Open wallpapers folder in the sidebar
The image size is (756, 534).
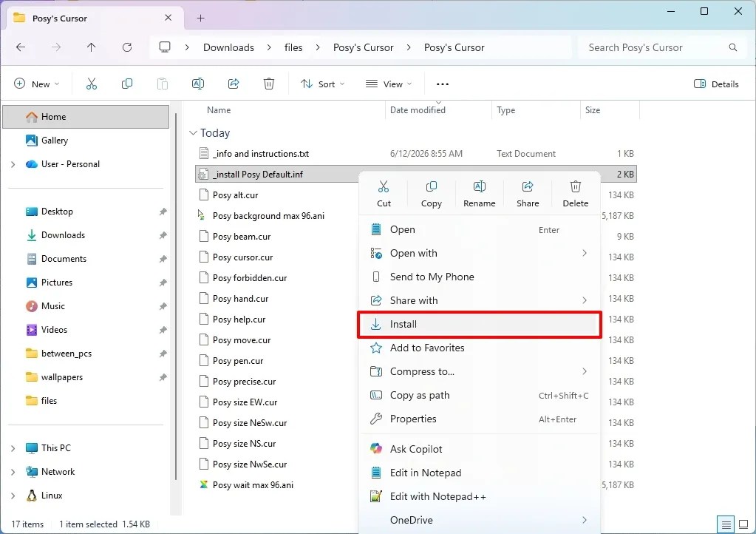pos(86,376)
